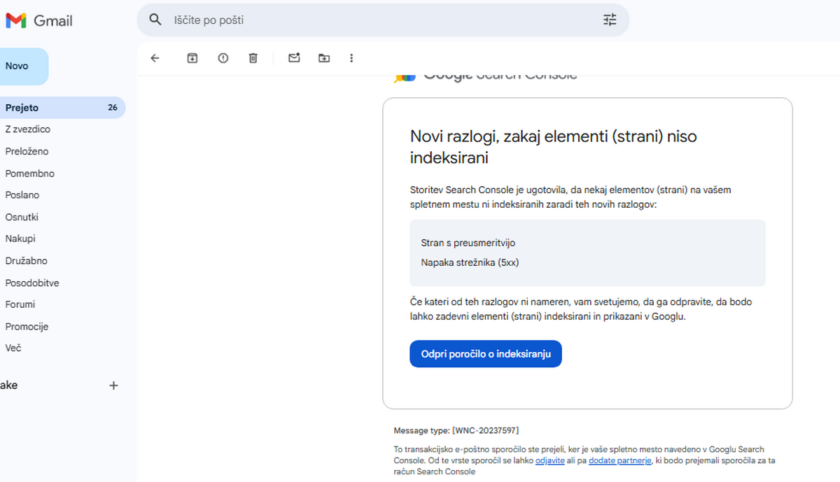Mark email as unread
Viewport: 840px width, 482px height.
coord(294,57)
